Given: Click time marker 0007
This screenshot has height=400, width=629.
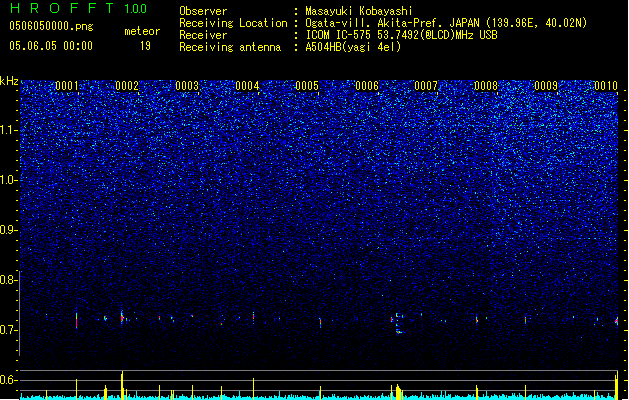Looking at the screenshot, I should point(426,85).
